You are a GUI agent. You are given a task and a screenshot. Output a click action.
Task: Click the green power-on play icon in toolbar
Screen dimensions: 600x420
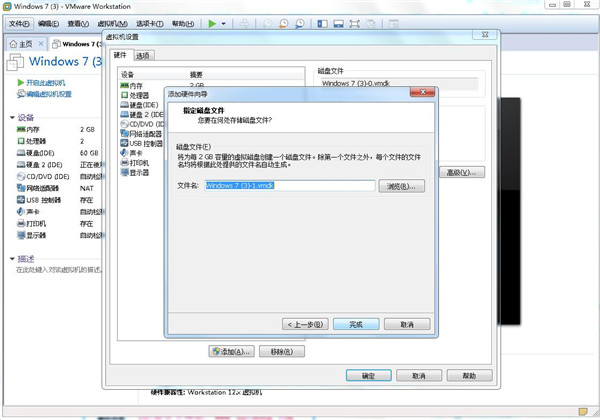tap(212, 24)
